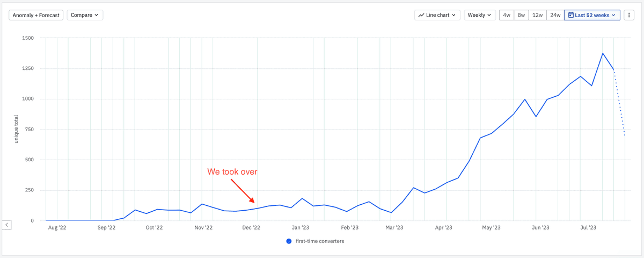Image resolution: width=644 pixels, height=258 pixels.
Task: Select the 8w time range
Action: 521,15
